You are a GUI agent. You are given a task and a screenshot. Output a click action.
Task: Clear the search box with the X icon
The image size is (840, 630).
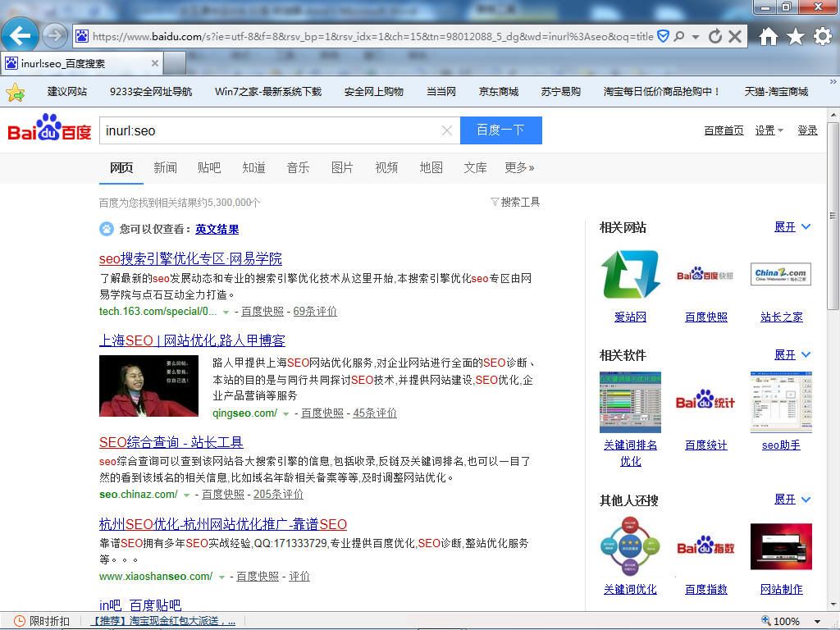[x=447, y=130]
